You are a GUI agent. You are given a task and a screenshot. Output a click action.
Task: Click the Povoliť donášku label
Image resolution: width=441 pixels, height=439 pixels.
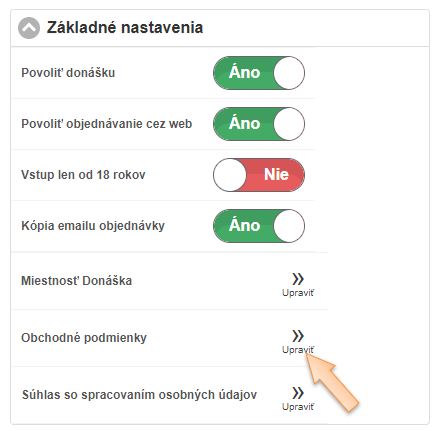pos(68,73)
